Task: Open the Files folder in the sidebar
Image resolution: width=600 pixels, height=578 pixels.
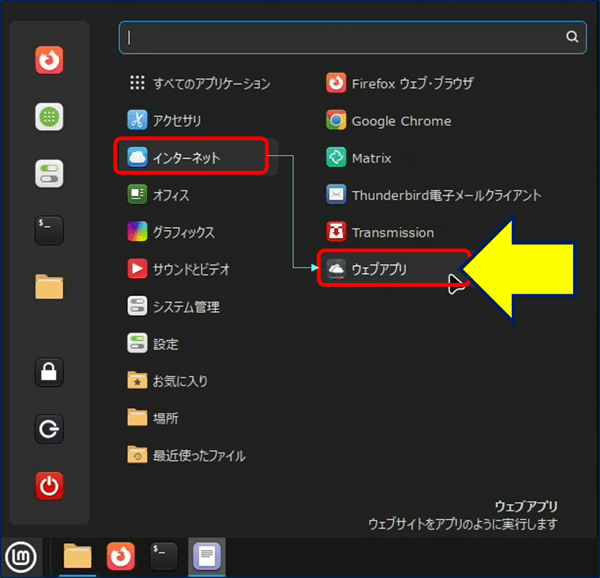Action: (49, 287)
